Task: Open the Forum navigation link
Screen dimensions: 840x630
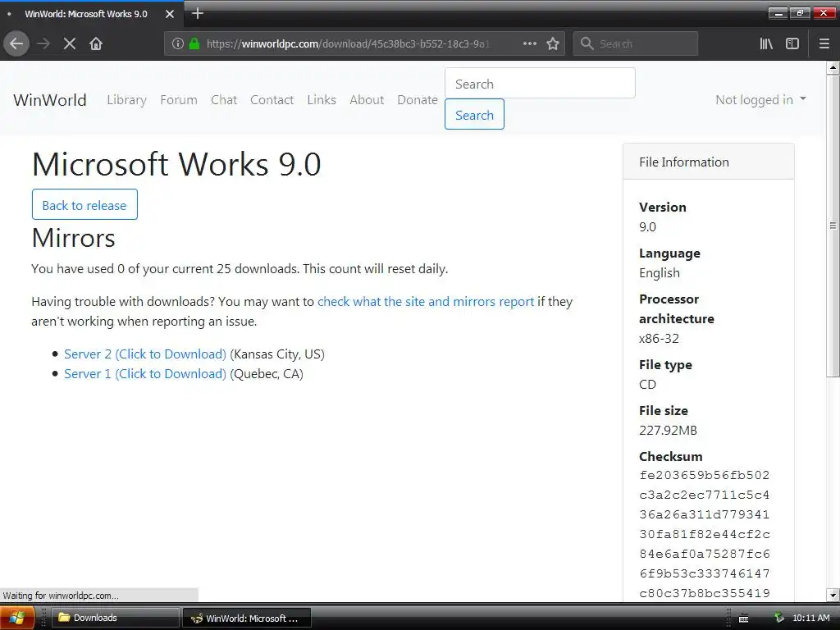Action: pos(178,99)
